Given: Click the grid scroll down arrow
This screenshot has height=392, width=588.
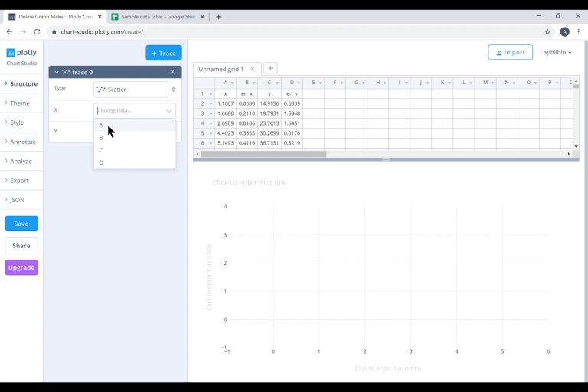Looking at the screenshot, I should click(x=576, y=146).
